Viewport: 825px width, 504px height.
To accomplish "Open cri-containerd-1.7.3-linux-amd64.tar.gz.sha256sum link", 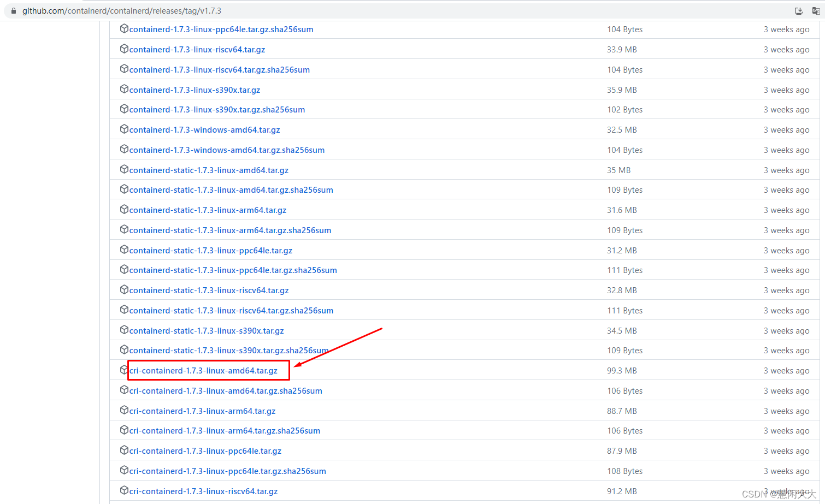I will coord(226,391).
